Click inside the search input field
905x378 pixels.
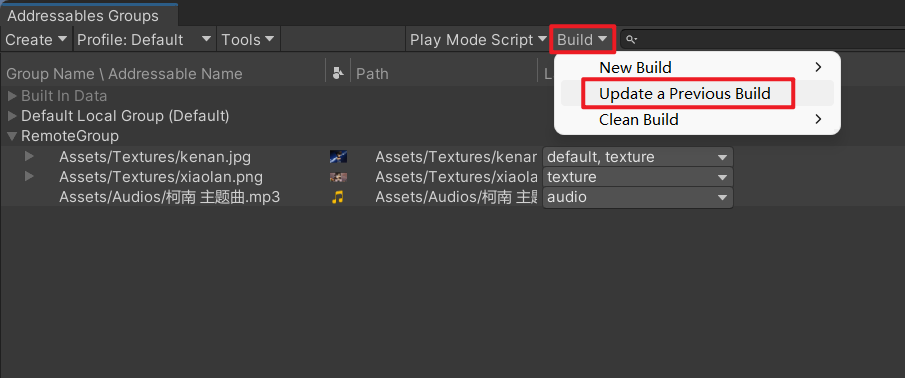[768, 40]
